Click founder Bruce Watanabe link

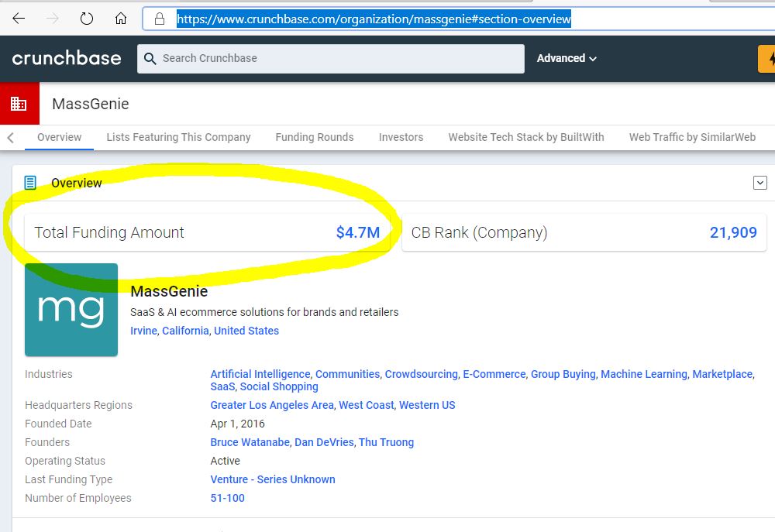coord(250,442)
